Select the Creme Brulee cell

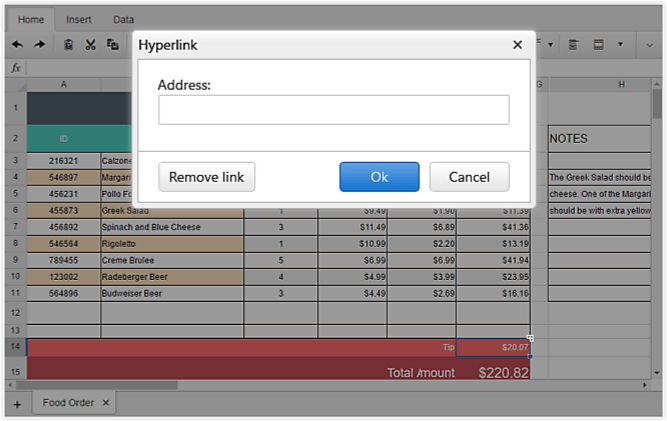pyautogui.click(x=172, y=260)
